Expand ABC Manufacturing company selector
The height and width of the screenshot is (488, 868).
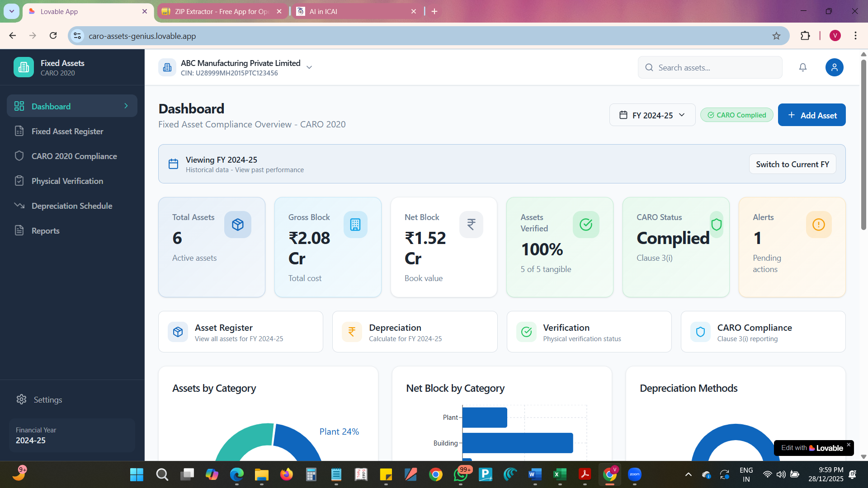coord(309,67)
